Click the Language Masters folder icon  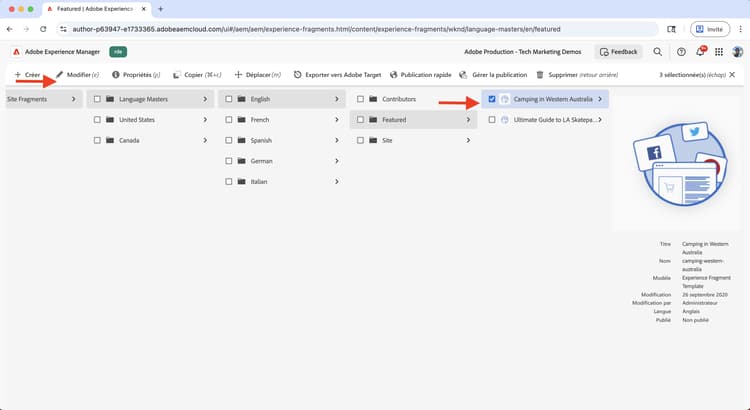pos(110,99)
